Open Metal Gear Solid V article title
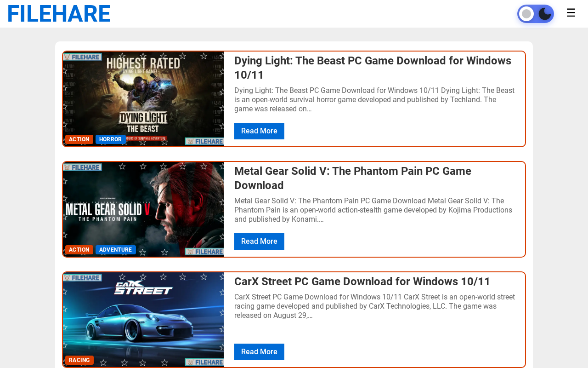588x368 pixels. click(353, 178)
